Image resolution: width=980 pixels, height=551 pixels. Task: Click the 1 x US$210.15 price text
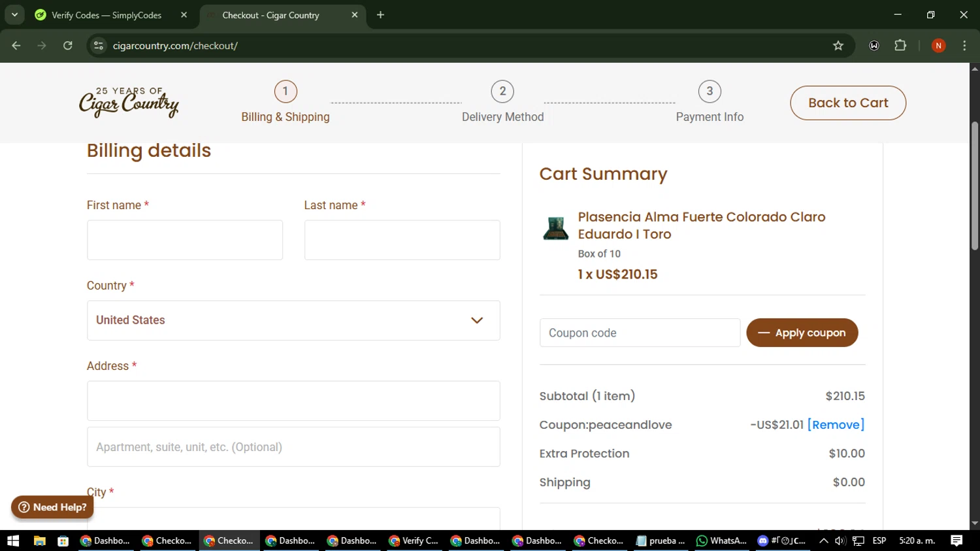click(617, 275)
